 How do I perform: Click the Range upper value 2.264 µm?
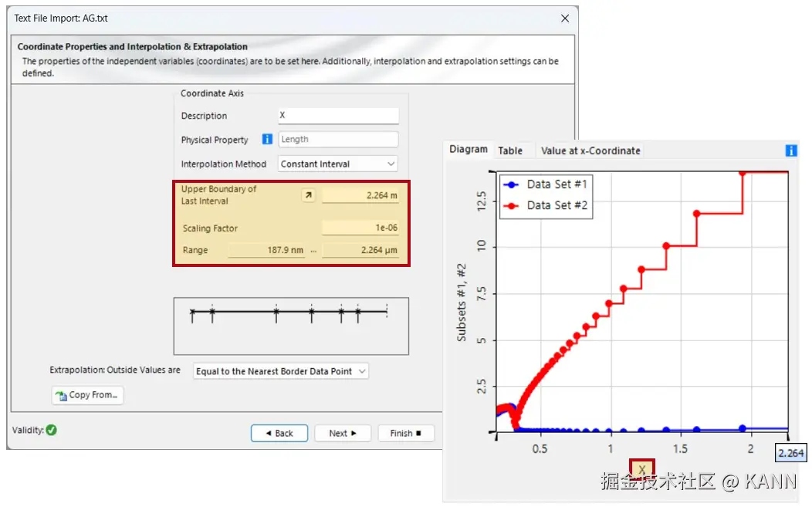tap(360, 250)
